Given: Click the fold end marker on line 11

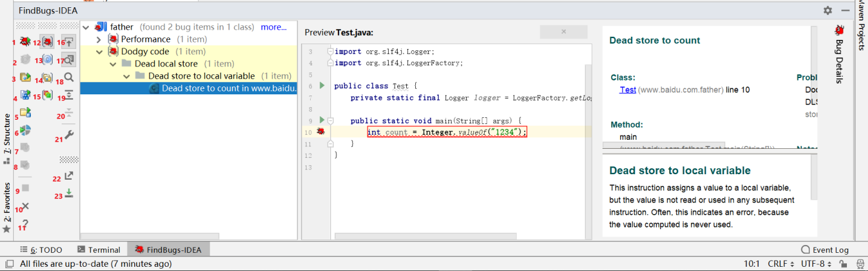Looking at the screenshot, I should pos(330,144).
